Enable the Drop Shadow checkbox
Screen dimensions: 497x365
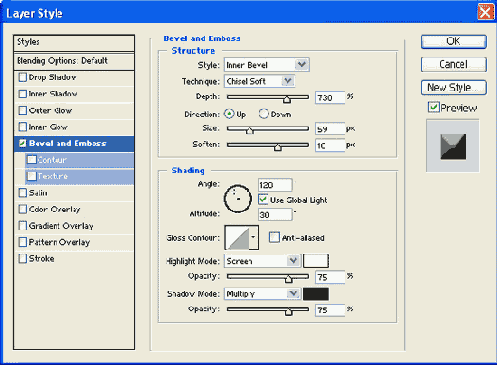pyautogui.click(x=22, y=77)
